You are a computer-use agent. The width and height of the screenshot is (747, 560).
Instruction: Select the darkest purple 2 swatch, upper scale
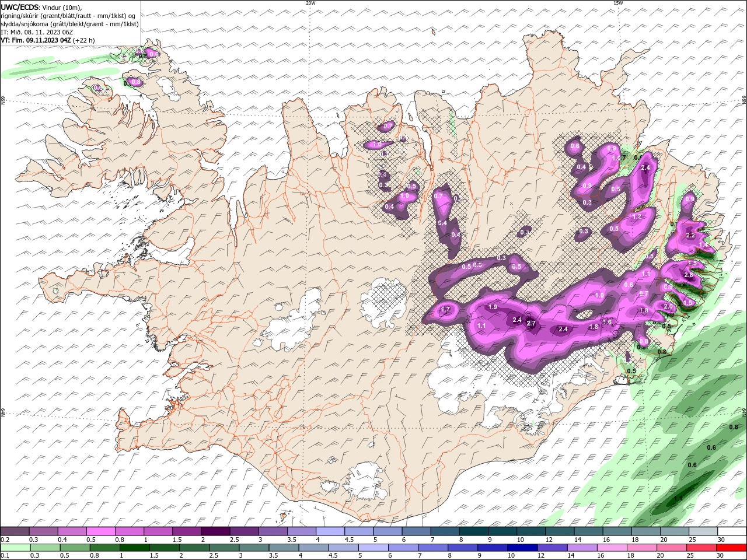(x=215, y=531)
